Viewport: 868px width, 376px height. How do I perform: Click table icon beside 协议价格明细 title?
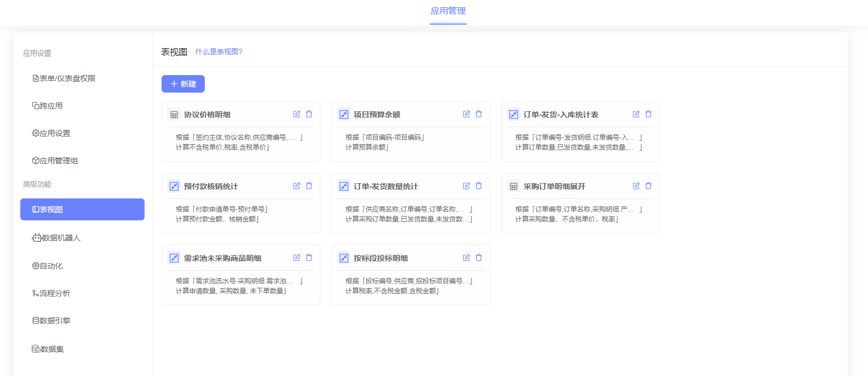(x=174, y=115)
